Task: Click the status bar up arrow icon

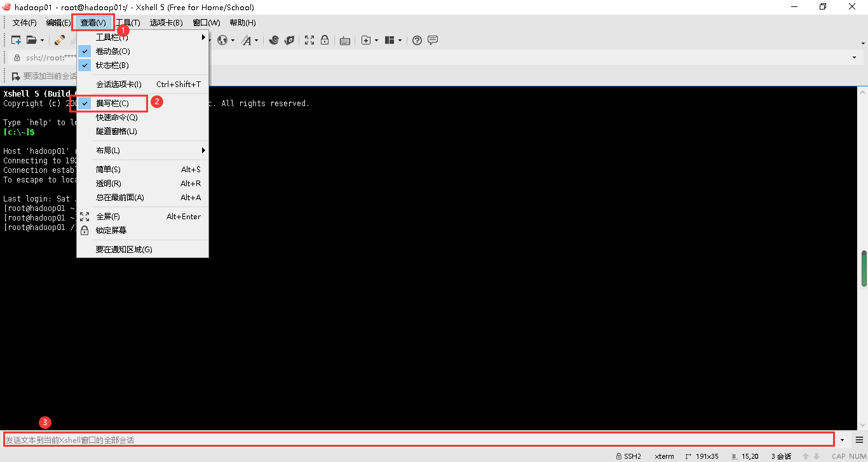Action: [x=806, y=456]
